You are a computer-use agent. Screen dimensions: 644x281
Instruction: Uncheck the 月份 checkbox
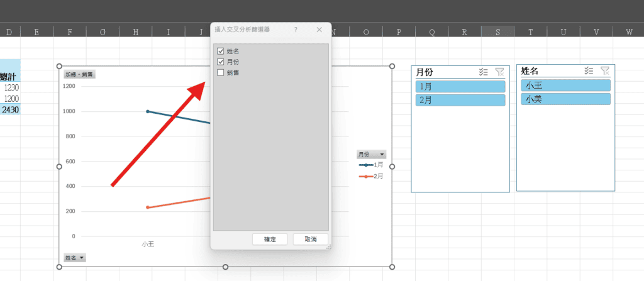point(220,62)
